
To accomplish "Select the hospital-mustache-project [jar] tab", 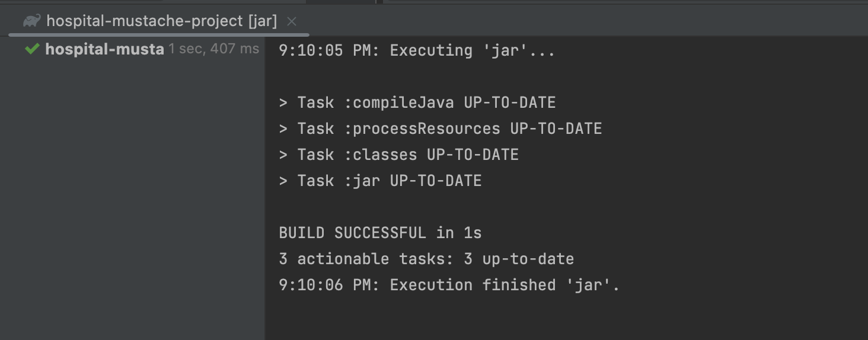I will (x=159, y=21).
